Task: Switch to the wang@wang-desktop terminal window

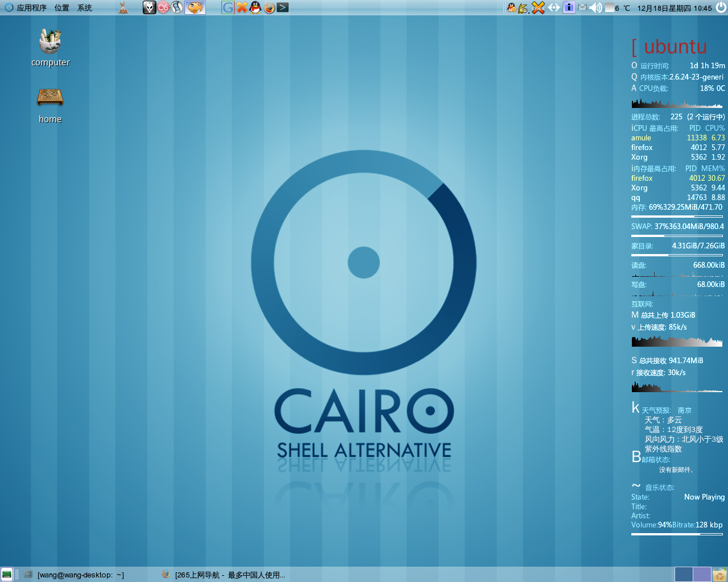Action: 74,575
